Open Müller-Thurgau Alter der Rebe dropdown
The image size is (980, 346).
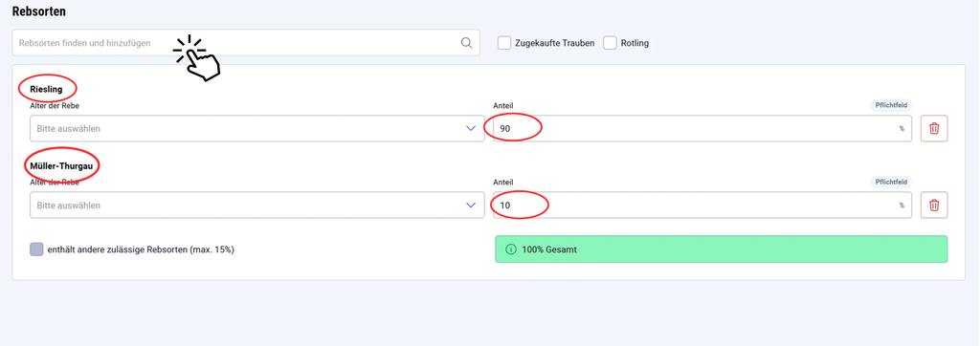[x=256, y=205]
